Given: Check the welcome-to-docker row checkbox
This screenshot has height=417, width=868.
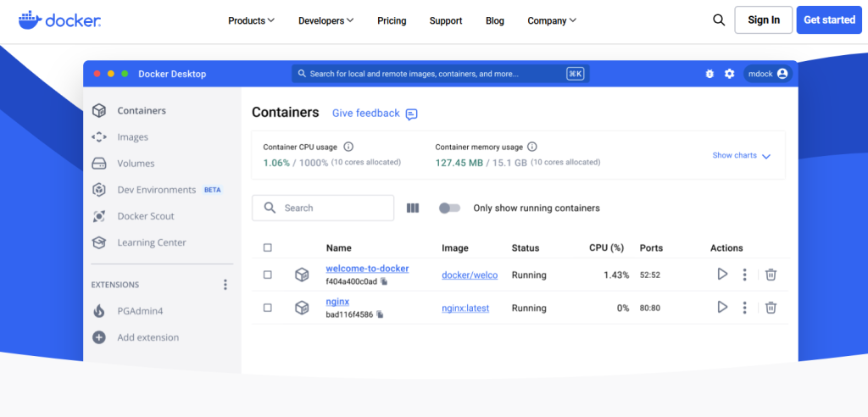Looking at the screenshot, I should coord(268,275).
